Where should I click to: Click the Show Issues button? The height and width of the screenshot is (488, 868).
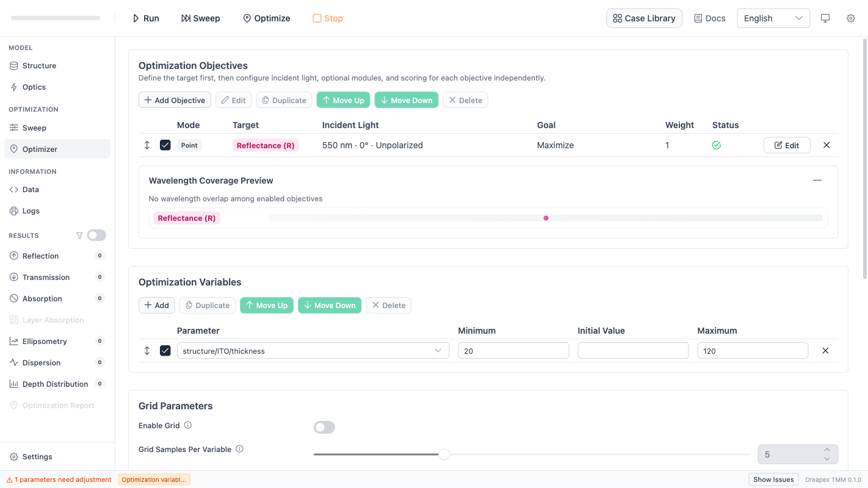773,479
